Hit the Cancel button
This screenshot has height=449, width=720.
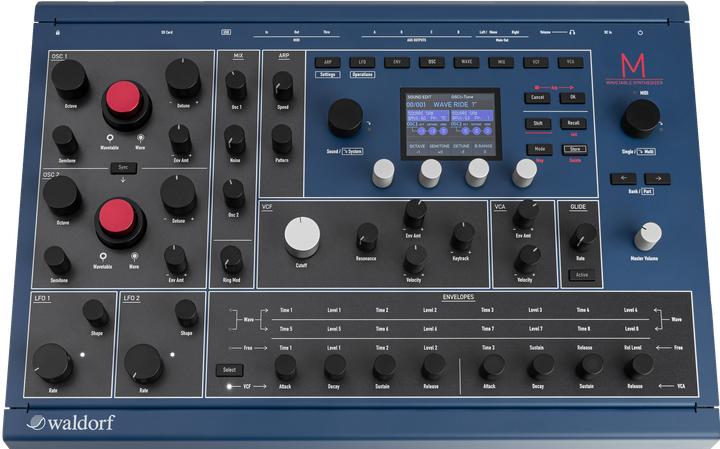[x=538, y=98]
